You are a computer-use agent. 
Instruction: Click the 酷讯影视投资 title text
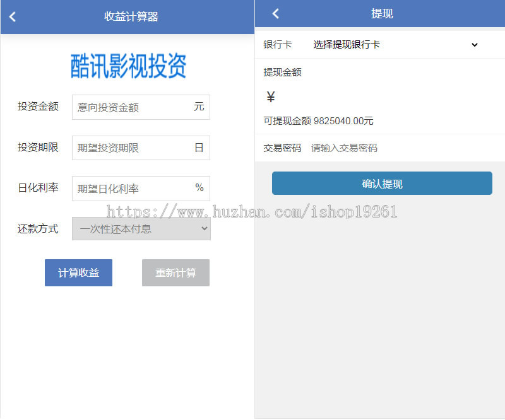click(128, 66)
